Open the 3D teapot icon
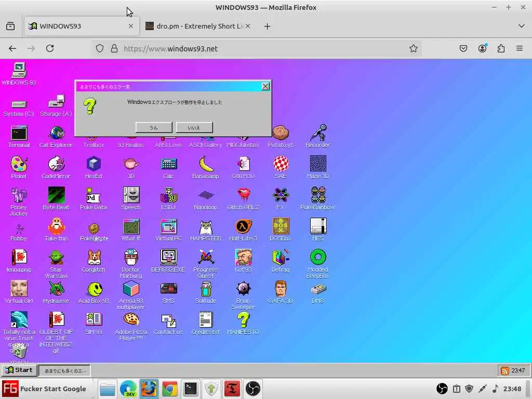 click(x=130, y=168)
